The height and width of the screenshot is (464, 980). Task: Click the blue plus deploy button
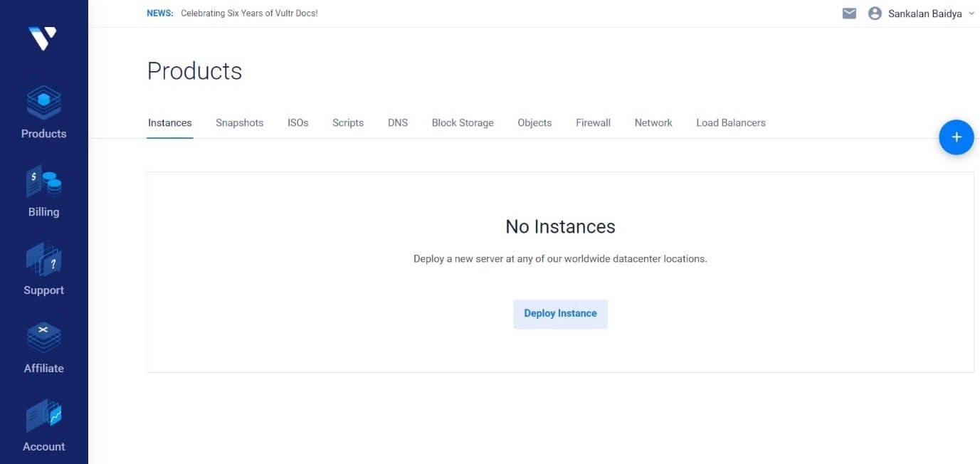coord(956,137)
